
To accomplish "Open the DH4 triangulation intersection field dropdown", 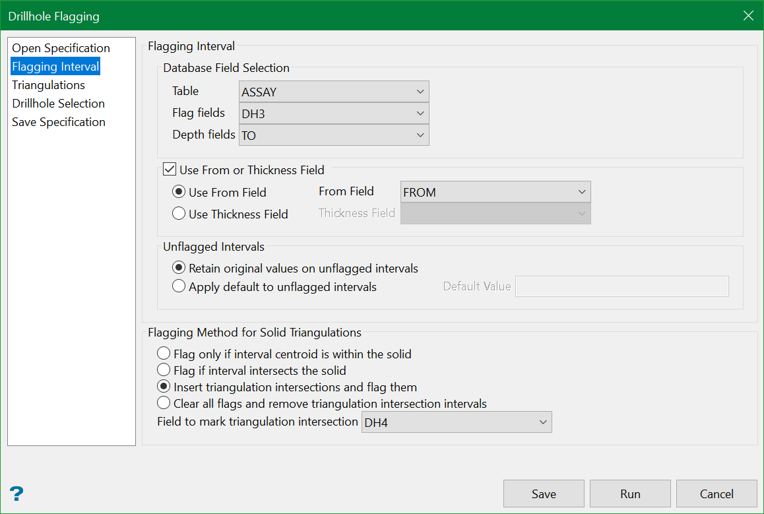I will 456,422.
